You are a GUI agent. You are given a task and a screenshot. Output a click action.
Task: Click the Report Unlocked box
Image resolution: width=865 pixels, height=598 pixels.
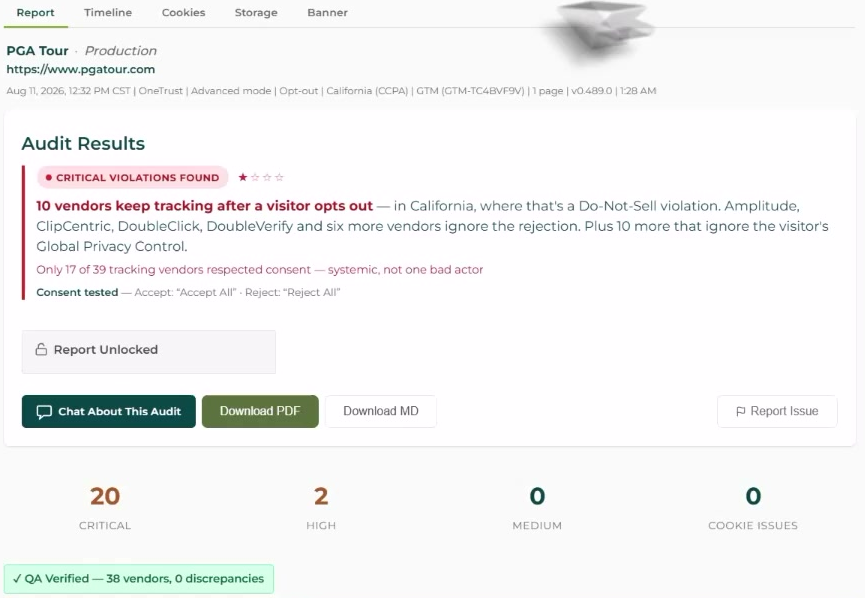[148, 351]
